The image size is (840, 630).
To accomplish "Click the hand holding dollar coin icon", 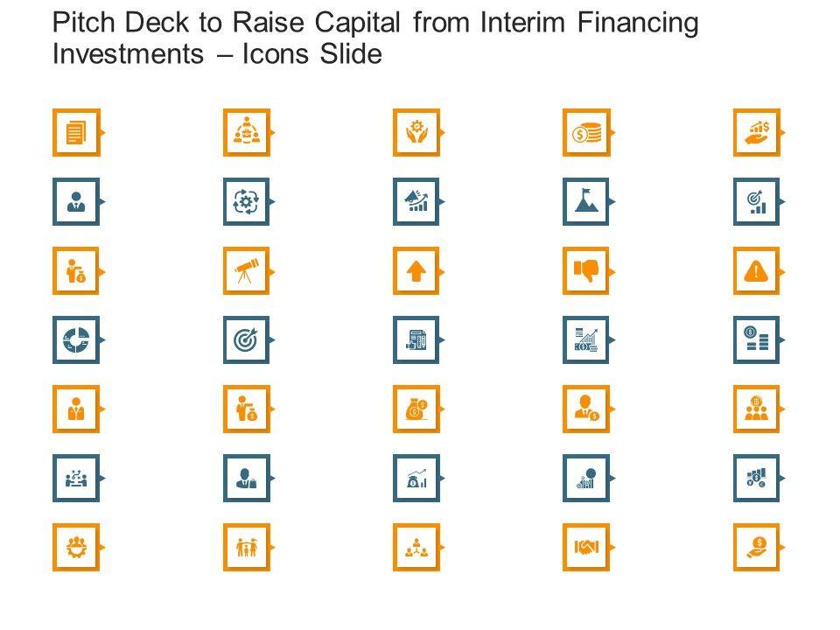I will pos(756,547).
